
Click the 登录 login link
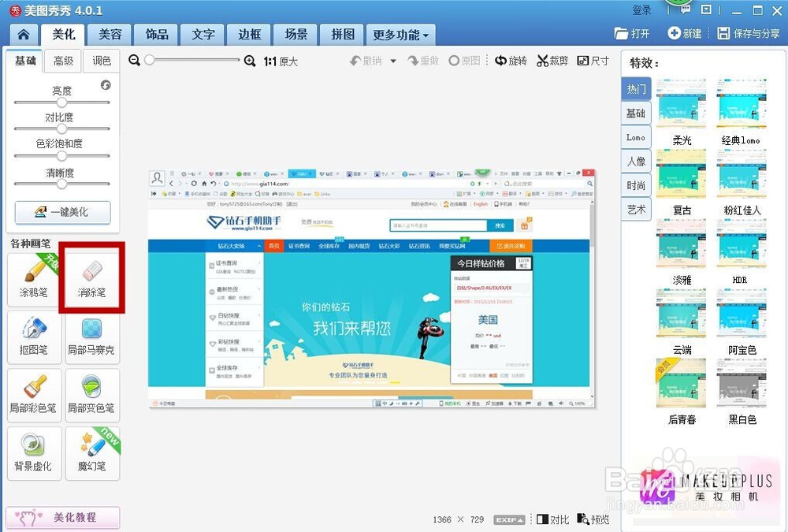[x=641, y=10]
